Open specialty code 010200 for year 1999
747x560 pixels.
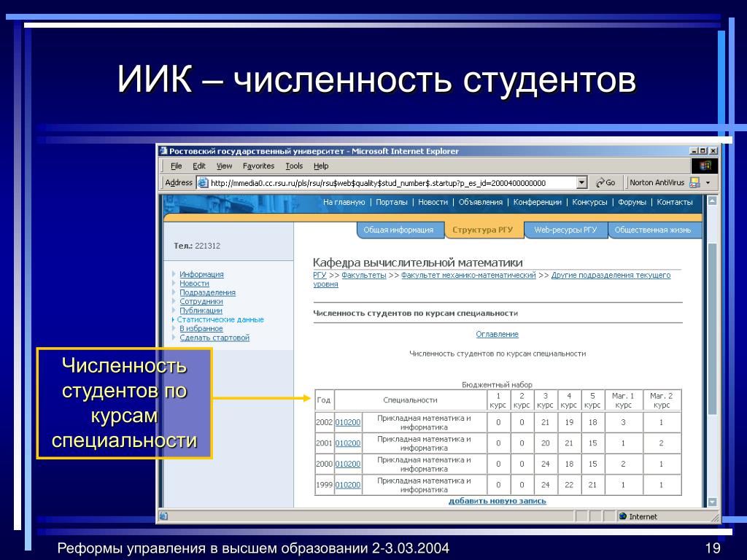(x=348, y=485)
